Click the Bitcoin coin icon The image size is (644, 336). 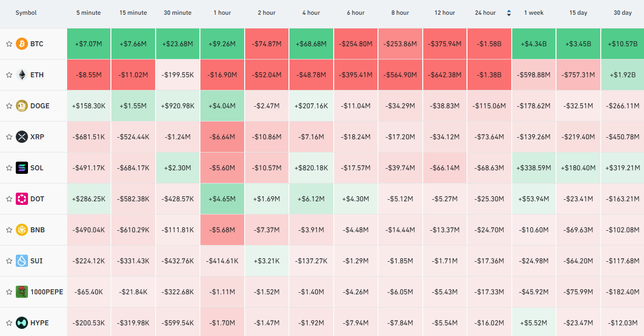22,44
